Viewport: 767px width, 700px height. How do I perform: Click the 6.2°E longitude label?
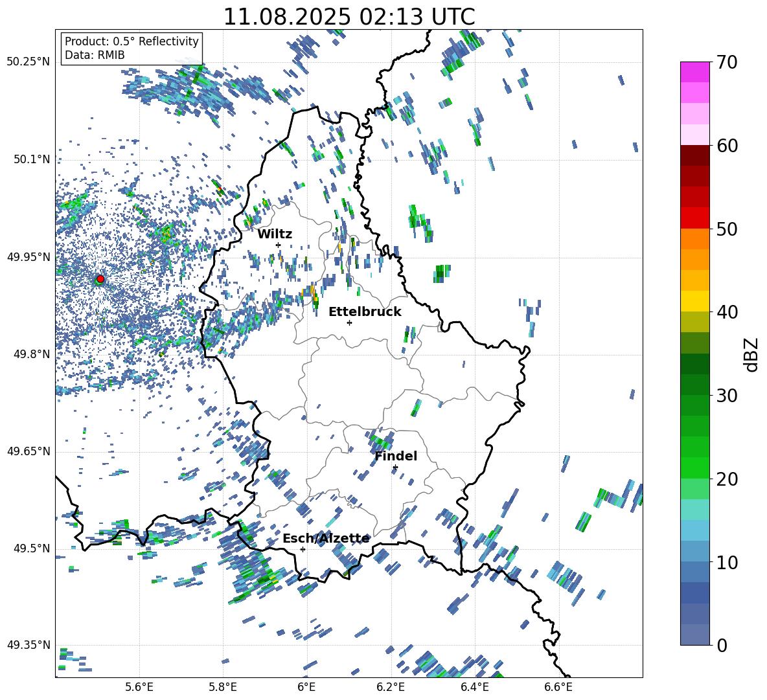391,687
